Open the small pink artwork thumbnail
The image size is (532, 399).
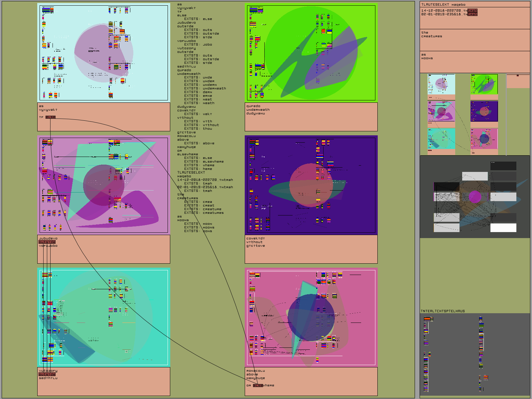click(x=484, y=139)
